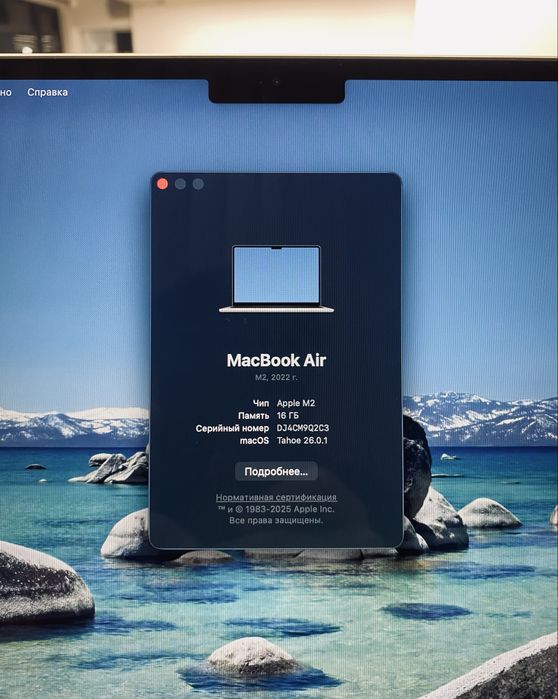Screen dimensions: 558x699
Task: Open the Нормативная сертификация link
Action: point(276,497)
